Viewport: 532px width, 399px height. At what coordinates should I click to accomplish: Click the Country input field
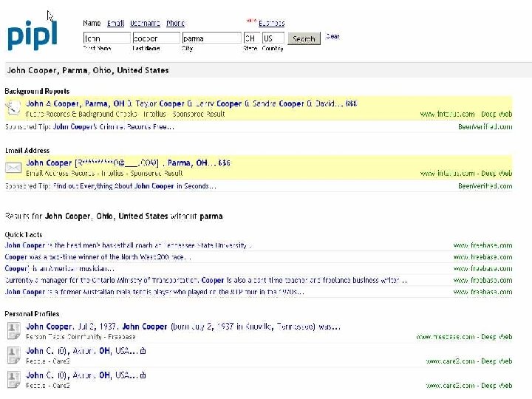click(x=273, y=38)
